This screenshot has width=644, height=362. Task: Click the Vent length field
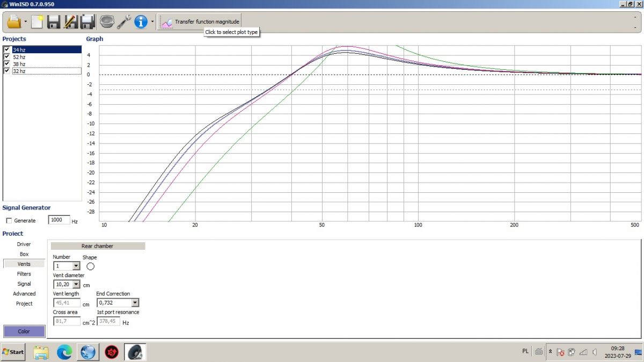[x=67, y=302]
